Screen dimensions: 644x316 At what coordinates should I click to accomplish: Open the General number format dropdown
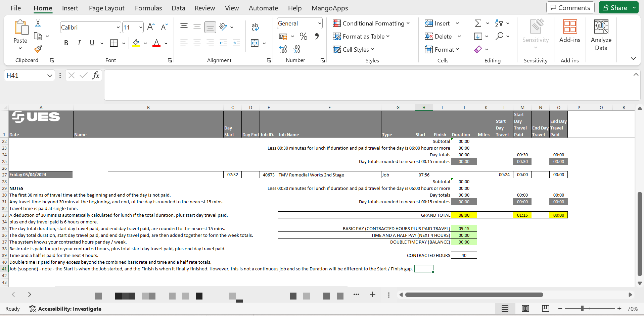point(319,23)
